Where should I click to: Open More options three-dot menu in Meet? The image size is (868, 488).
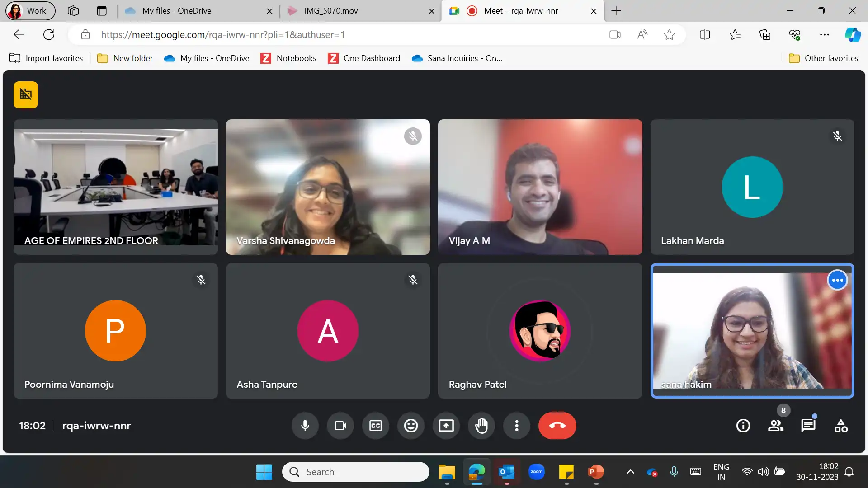pyautogui.click(x=517, y=426)
